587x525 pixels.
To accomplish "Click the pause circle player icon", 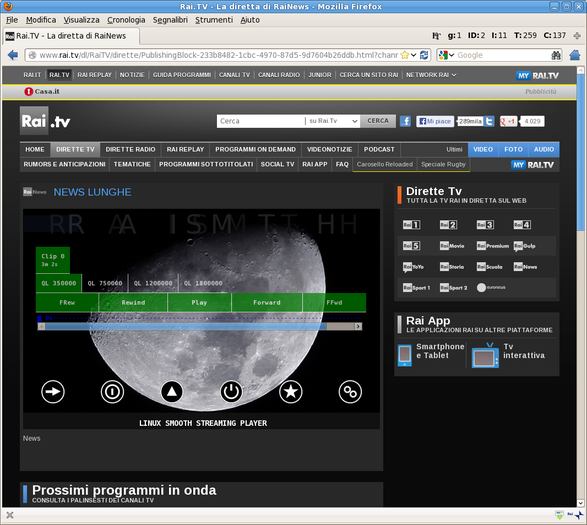I will pyautogui.click(x=112, y=392).
